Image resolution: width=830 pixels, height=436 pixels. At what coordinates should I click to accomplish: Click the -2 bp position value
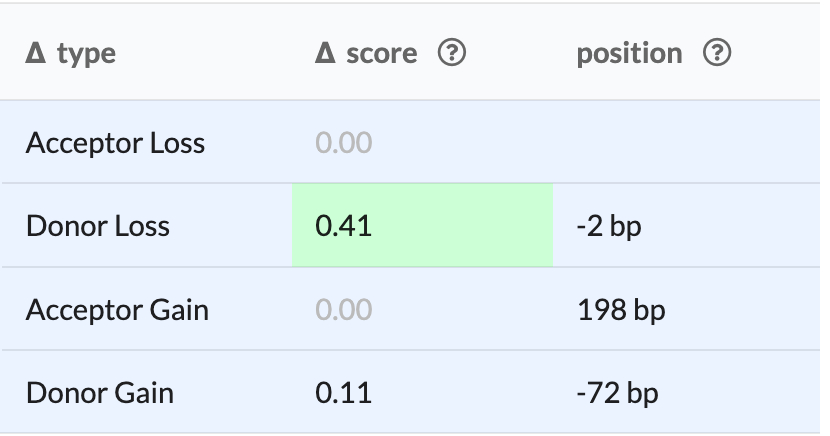[609, 226]
